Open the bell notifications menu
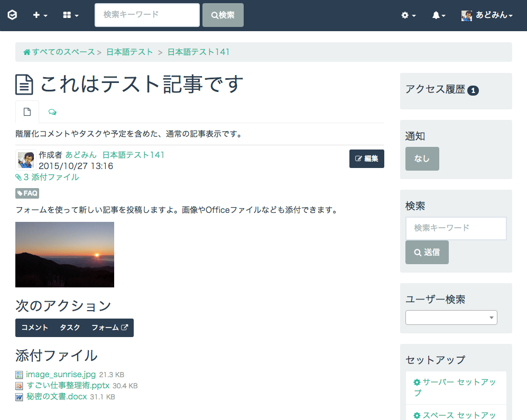This screenshot has height=420, width=527. (438, 15)
